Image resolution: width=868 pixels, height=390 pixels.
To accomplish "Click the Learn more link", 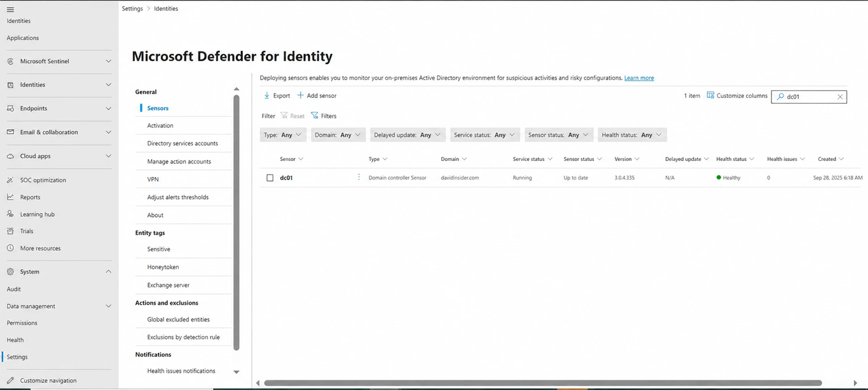I will (639, 78).
